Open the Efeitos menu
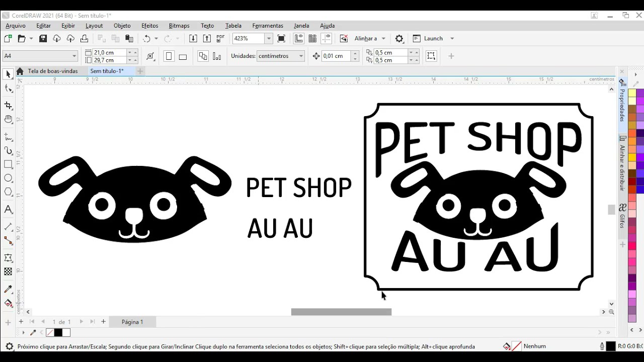 click(x=149, y=26)
